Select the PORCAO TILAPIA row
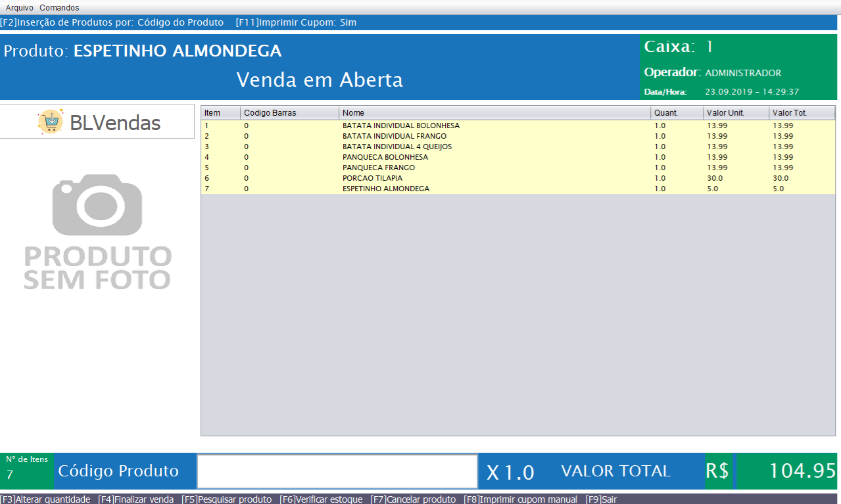Screen dimensions: 841x504 coord(372,178)
